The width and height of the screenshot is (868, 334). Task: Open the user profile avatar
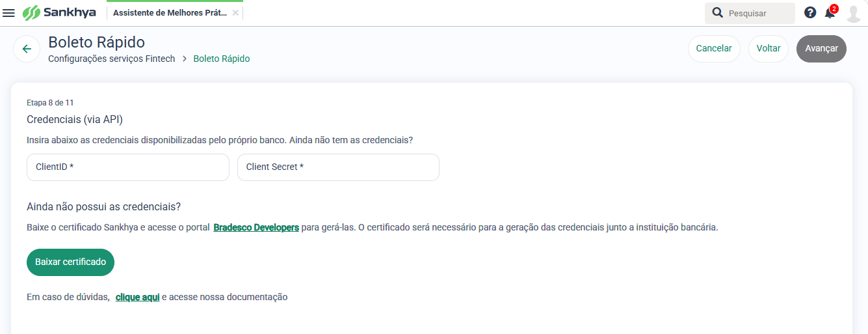(x=854, y=13)
